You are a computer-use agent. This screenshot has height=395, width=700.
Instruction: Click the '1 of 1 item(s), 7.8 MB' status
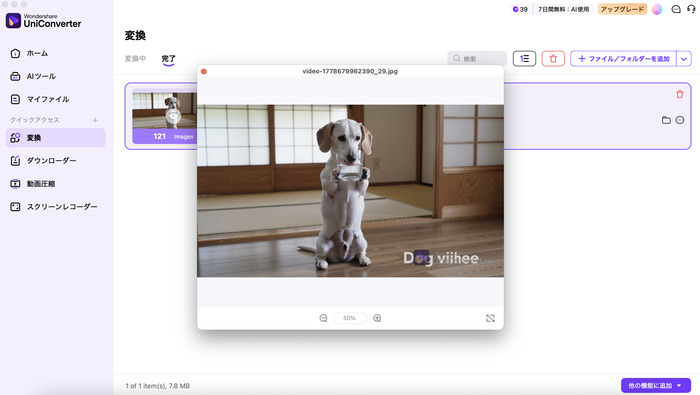pos(158,386)
